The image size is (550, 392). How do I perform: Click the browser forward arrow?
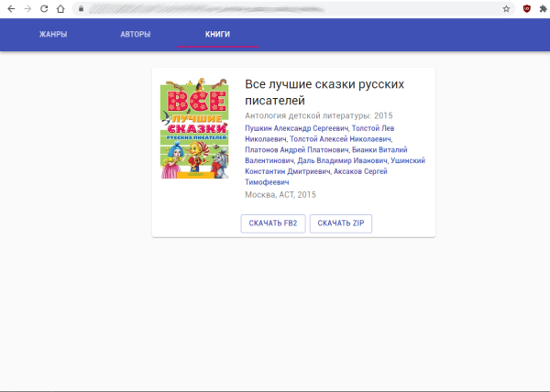click(x=27, y=9)
